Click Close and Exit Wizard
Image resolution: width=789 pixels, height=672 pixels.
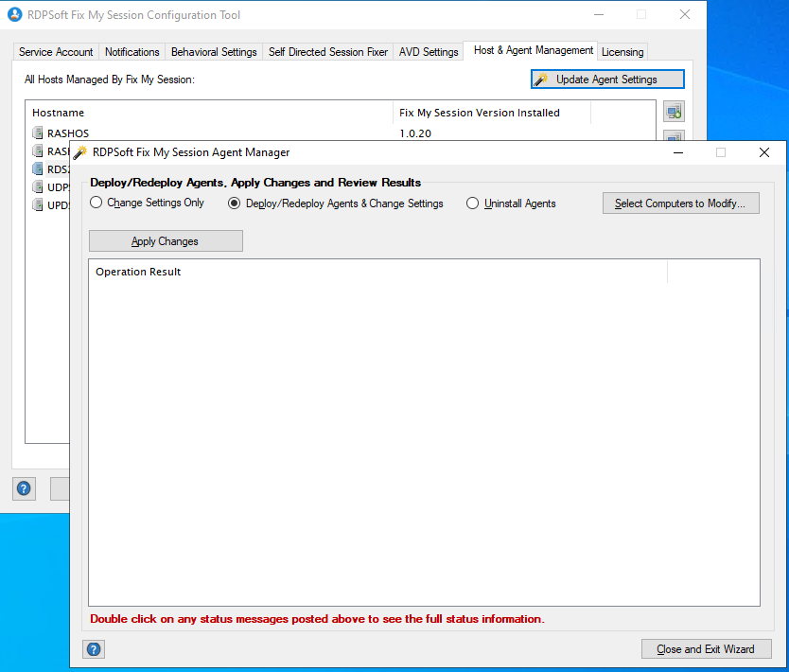click(706, 649)
